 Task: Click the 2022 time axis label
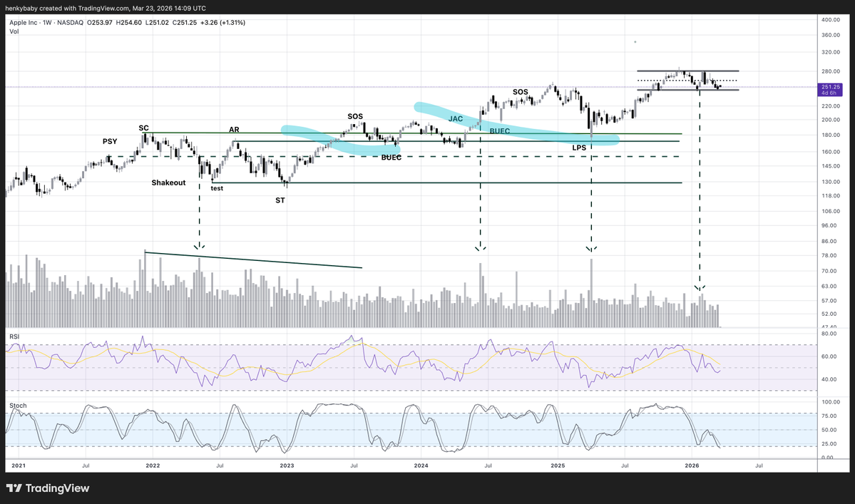[153, 466]
